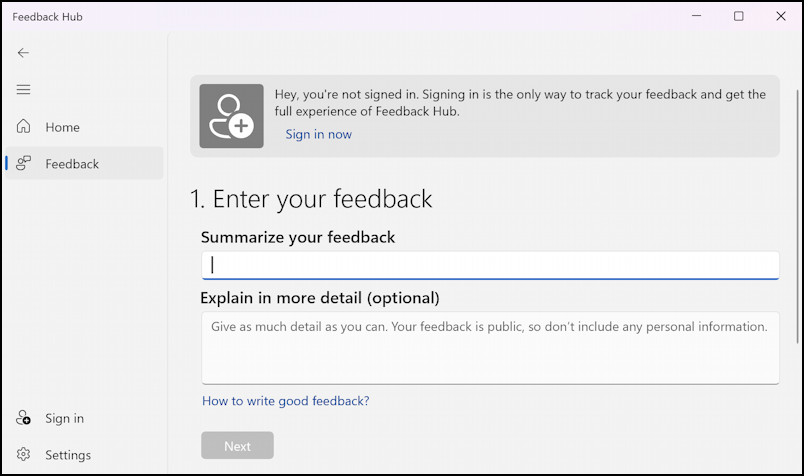The image size is (804, 476).
Task: Click the back arrow icon
Action: 23,53
